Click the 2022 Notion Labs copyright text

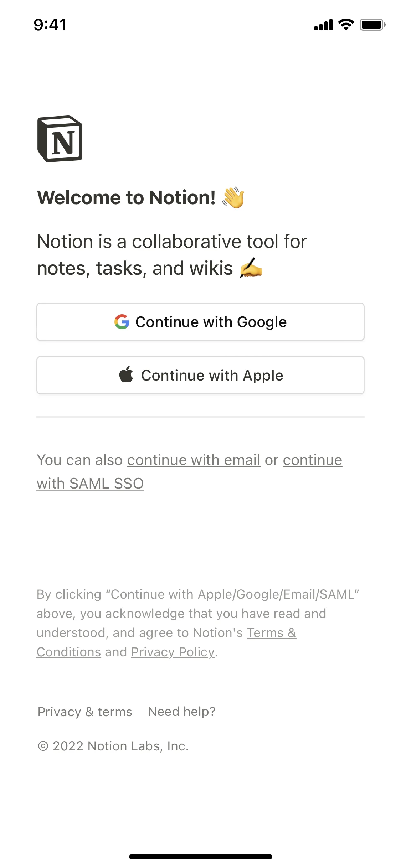(x=113, y=746)
